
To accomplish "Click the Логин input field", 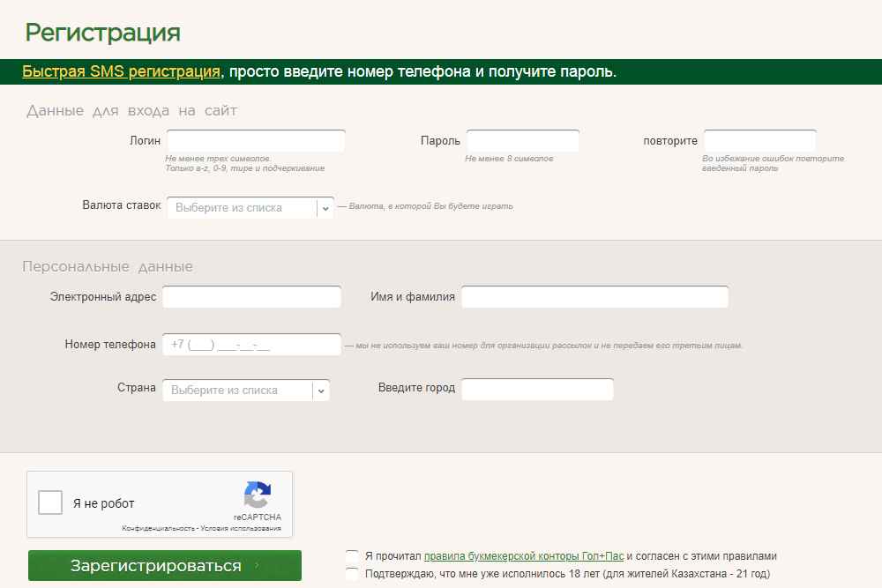I will (256, 141).
